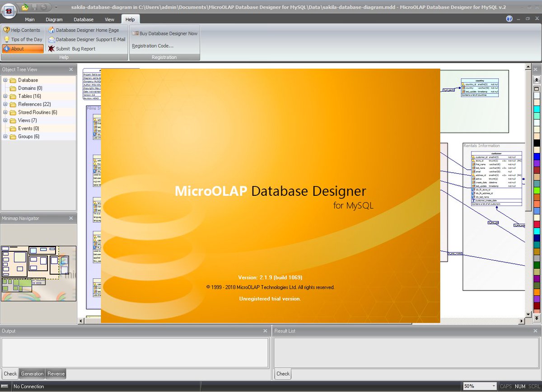This screenshot has width=542, height=392.
Task: Expand the Groups (6) node
Action: [5, 137]
